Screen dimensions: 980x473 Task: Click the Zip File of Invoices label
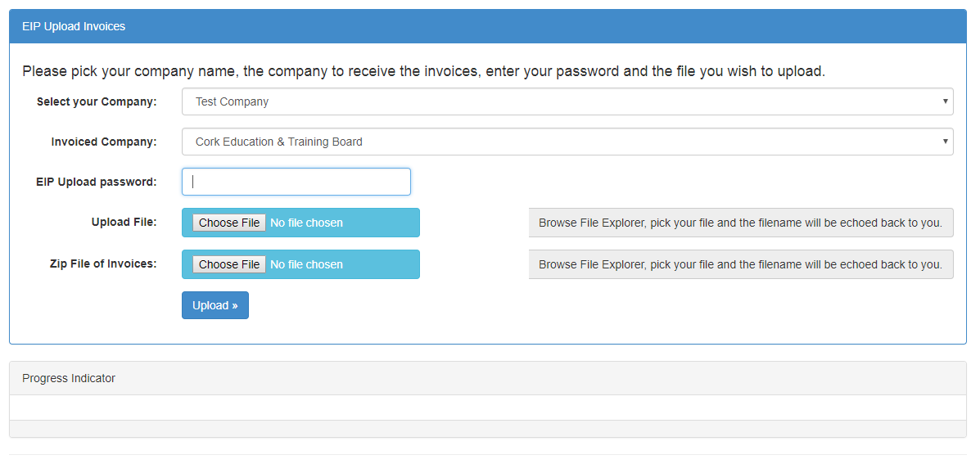pos(103,264)
